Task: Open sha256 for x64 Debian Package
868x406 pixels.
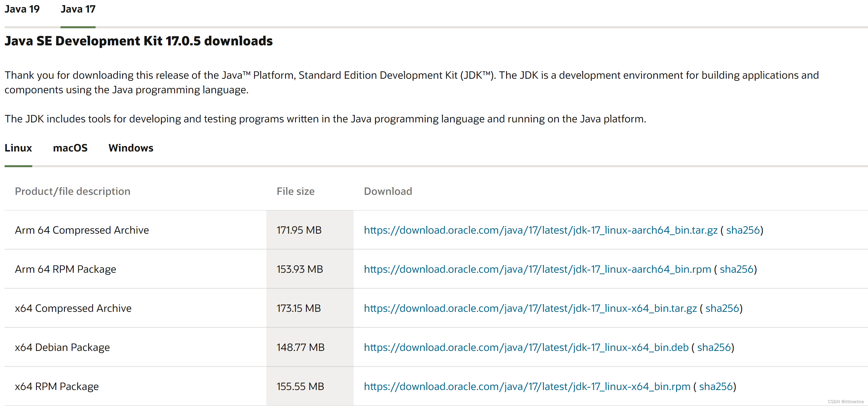Action: [x=714, y=348]
